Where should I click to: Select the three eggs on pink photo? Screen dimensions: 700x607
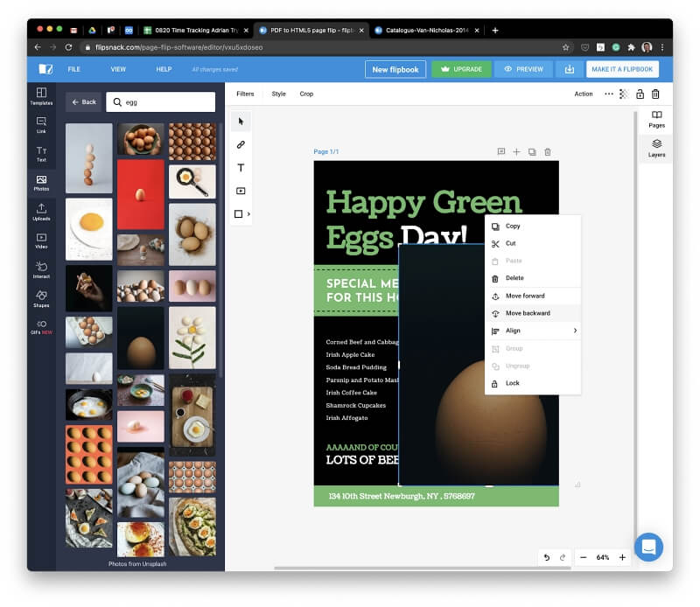pyautogui.click(x=192, y=286)
